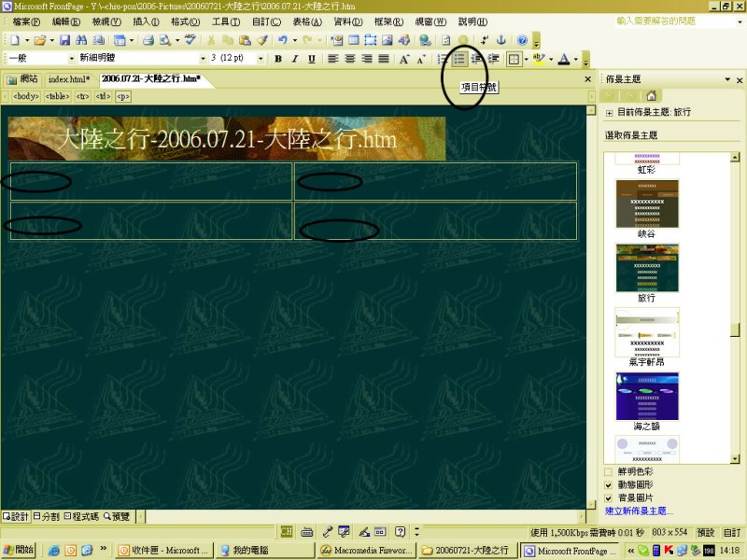Open the font size dropdown 3 (12 pt)
Viewport: 747px width, 560px height.
pyautogui.click(x=261, y=59)
